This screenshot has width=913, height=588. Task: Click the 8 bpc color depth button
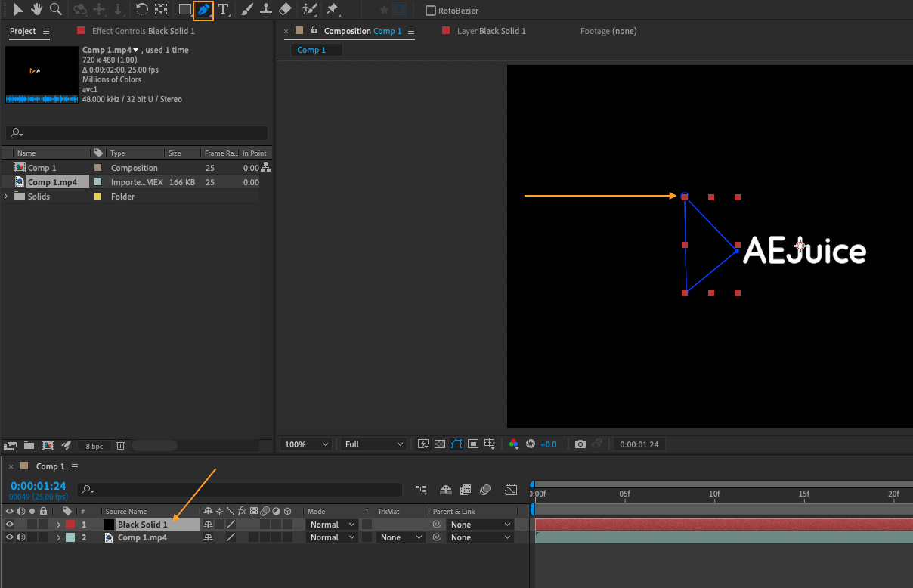94,446
